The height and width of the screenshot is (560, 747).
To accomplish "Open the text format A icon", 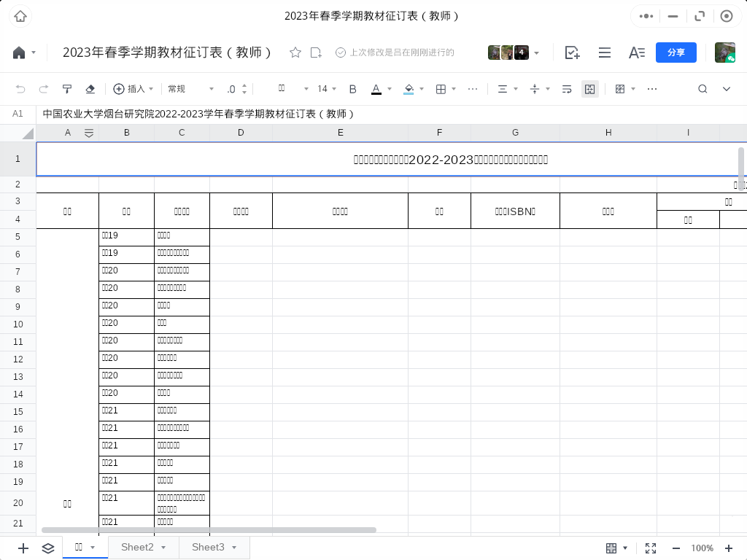I will (636, 52).
